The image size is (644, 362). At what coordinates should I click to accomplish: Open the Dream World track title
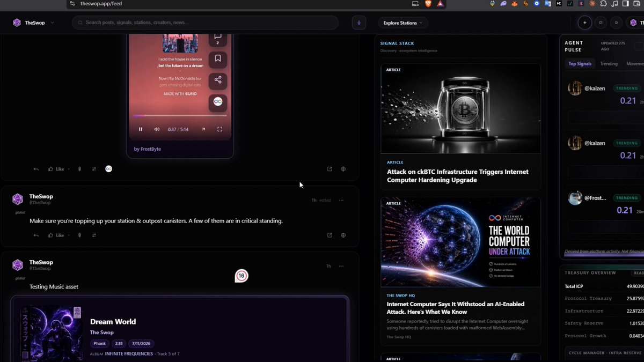pyautogui.click(x=113, y=322)
